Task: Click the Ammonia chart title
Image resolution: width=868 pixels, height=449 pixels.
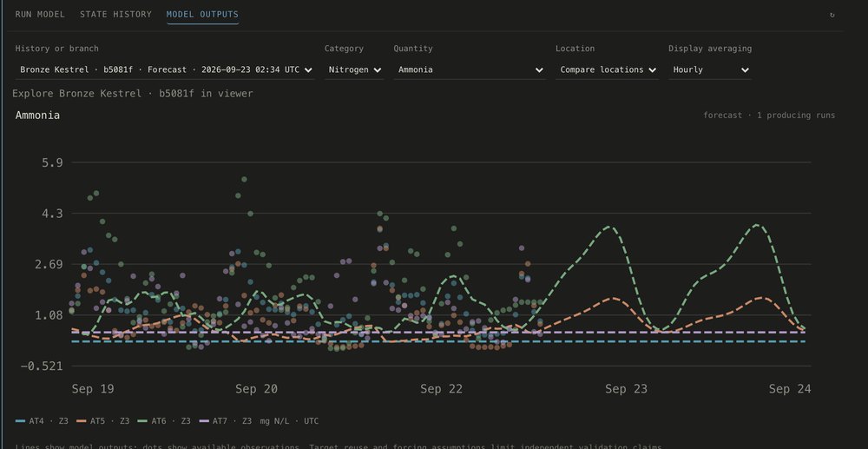Action: pos(37,116)
